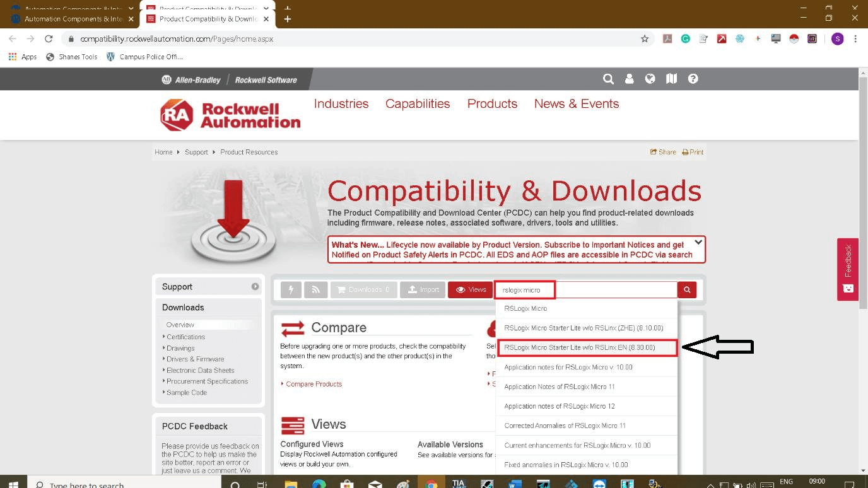Select Corrected Anomalies of RSLogix Micro 11
The height and width of the screenshot is (488, 868).
[x=587, y=426]
